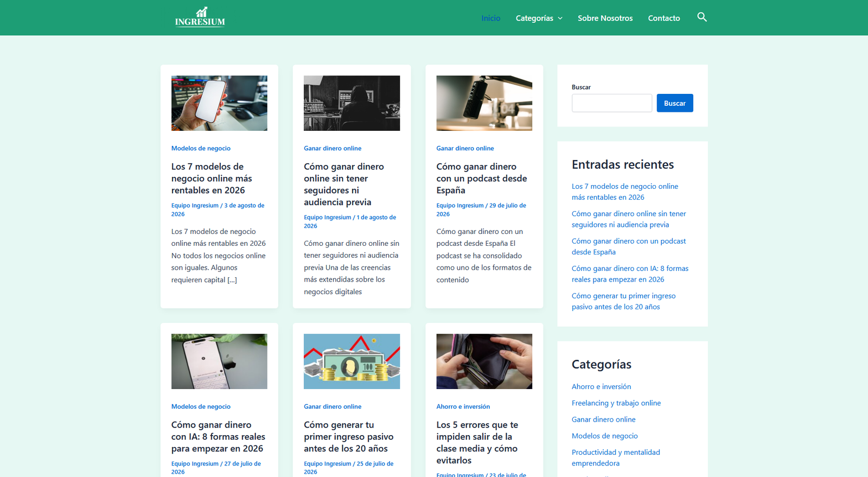
Task: Open post title 'Cómo generar tu primer ingreso pasivo'
Action: pos(348,437)
